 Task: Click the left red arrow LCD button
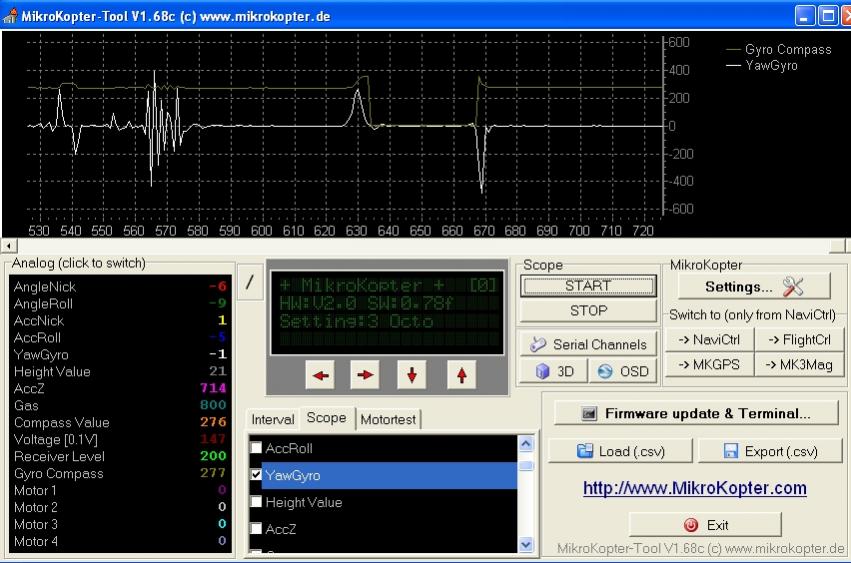tap(320, 375)
